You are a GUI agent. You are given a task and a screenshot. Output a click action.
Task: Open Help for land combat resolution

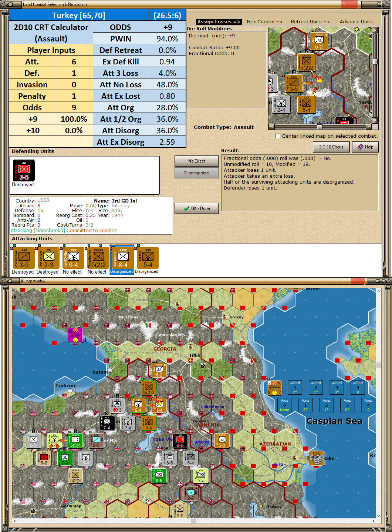pos(365,147)
